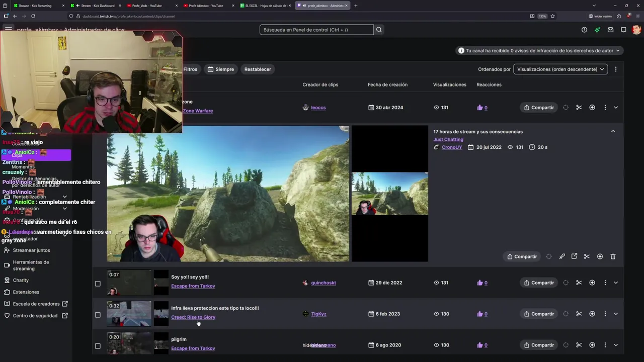Open CronoUY creator link
Viewport: 644px width, 362px height.
pyautogui.click(x=452, y=147)
